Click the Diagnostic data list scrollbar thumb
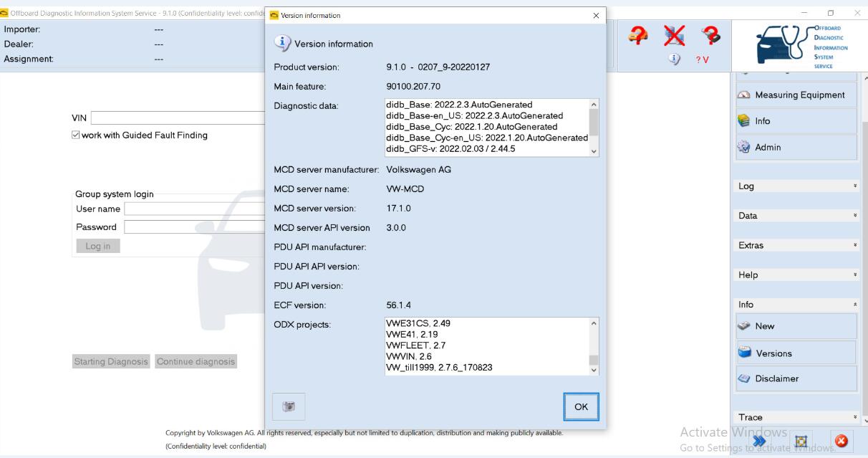 [593, 123]
